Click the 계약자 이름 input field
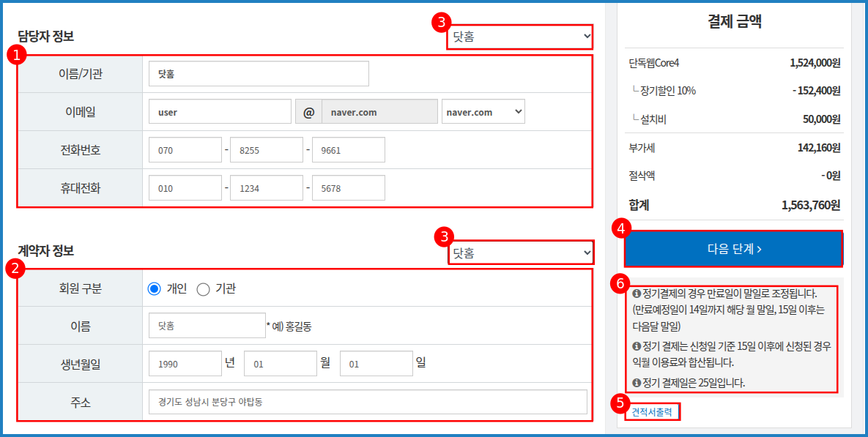The width and height of the screenshot is (868, 437). pyautogui.click(x=207, y=326)
